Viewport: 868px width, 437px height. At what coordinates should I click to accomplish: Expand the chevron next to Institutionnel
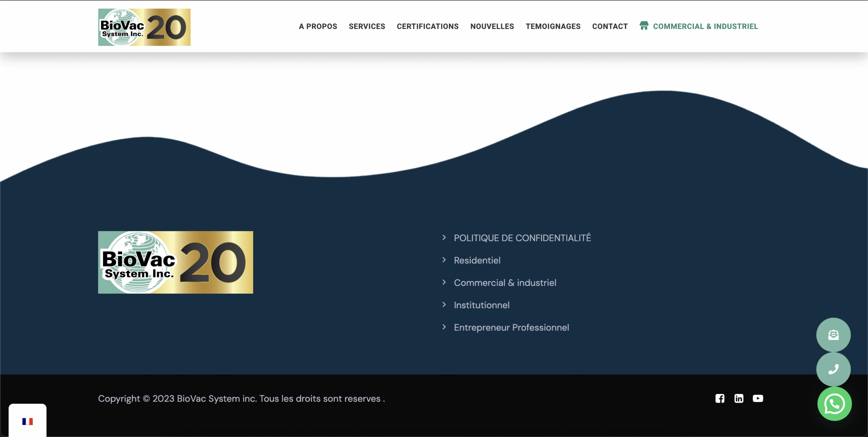(x=445, y=305)
